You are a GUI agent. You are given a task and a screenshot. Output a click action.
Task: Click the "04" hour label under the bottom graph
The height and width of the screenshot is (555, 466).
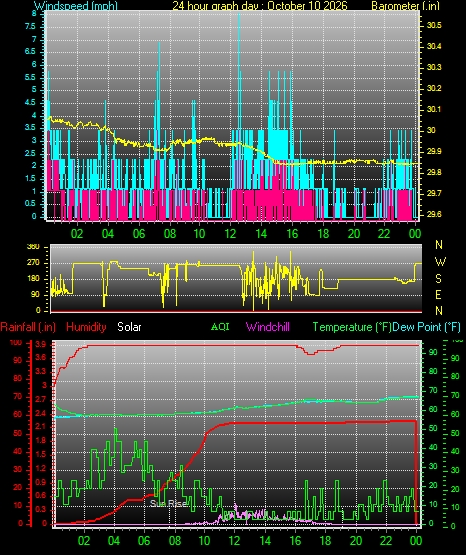[x=114, y=540]
